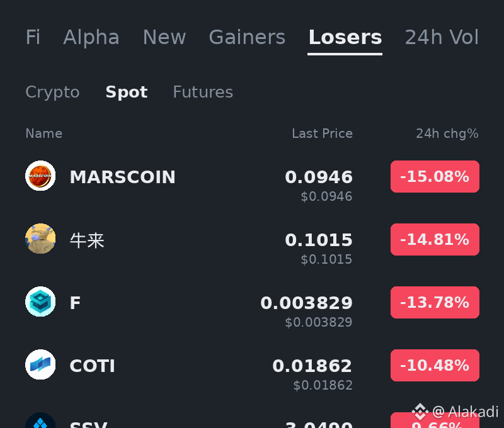Switch to the Crypto sub-tab
This screenshot has height=428, width=504.
[x=52, y=93]
